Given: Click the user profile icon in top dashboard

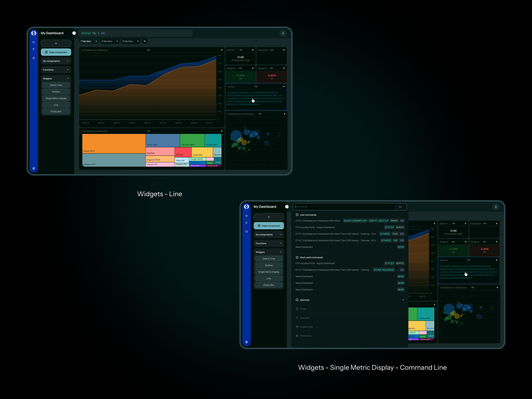Looking at the screenshot, I should (283, 33).
